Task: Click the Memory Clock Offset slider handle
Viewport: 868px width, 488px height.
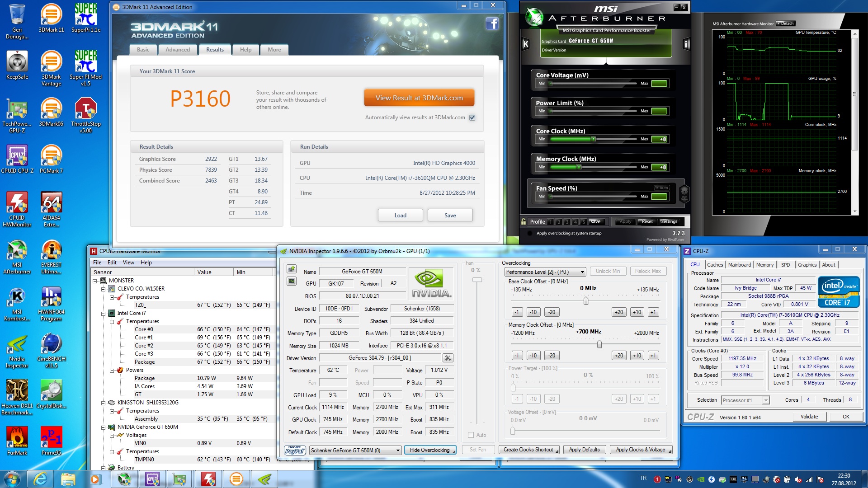Action: click(599, 344)
